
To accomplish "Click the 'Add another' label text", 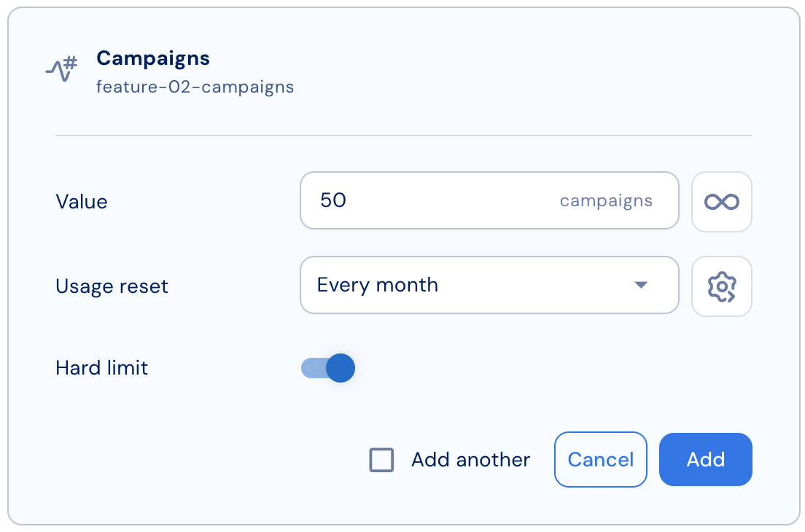I will (470, 460).
